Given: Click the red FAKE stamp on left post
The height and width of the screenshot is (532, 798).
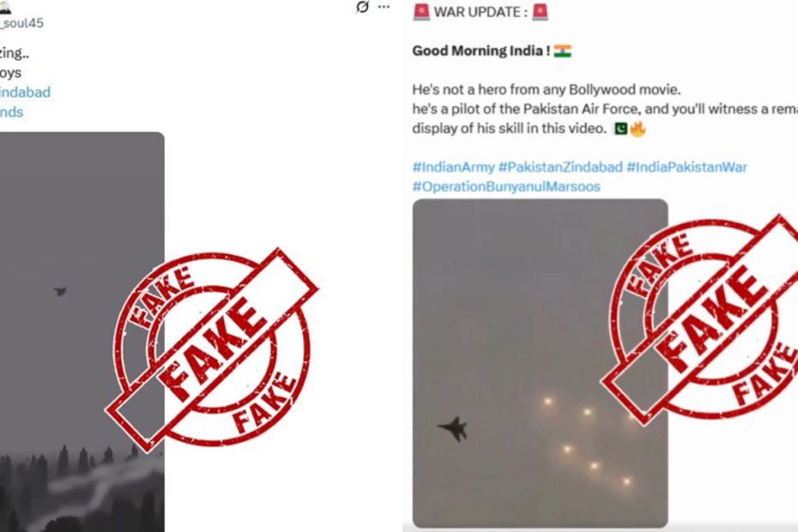Looking at the screenshot, I should tap(212, 350).
